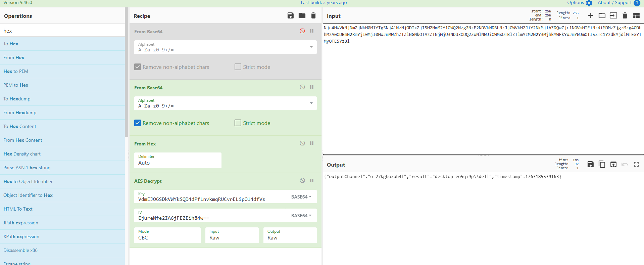Set breakpoint on AES Decrypt operation
Image resolution: width=644 pixels, height=265 pixels.
click(312, 180)
